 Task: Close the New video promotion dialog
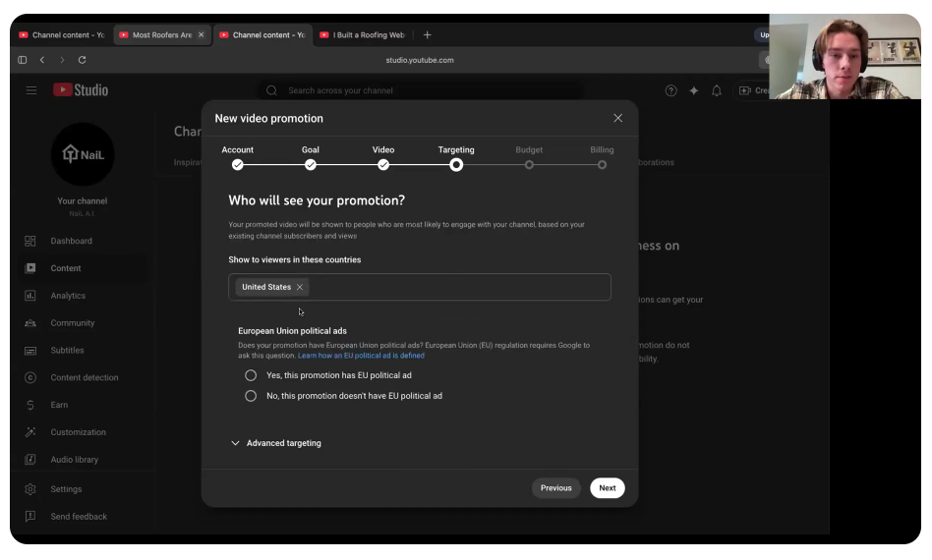click(618, 118)
